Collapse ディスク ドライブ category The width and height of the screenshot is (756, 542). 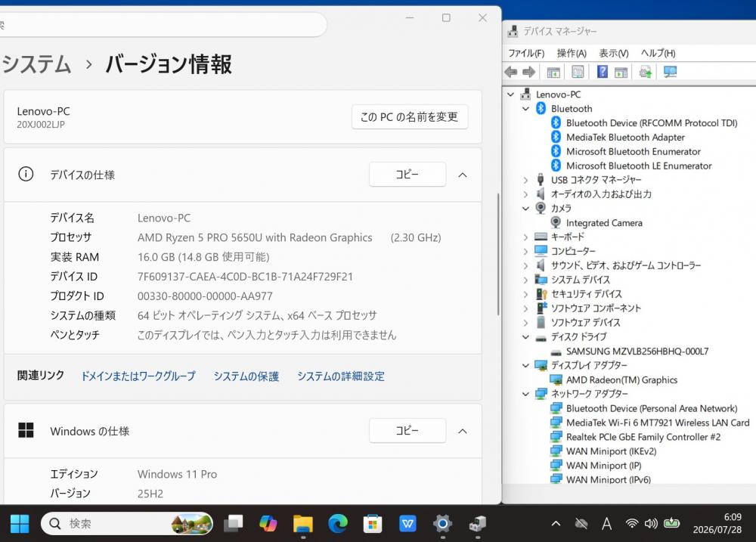[x=525, y=337]
